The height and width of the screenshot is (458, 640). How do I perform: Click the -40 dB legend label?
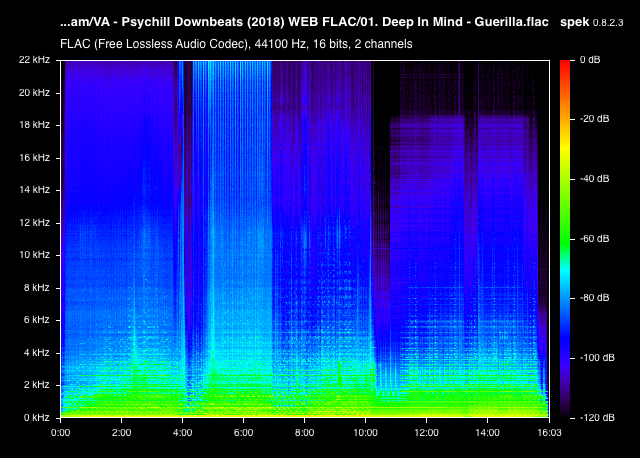pos(595,178)
